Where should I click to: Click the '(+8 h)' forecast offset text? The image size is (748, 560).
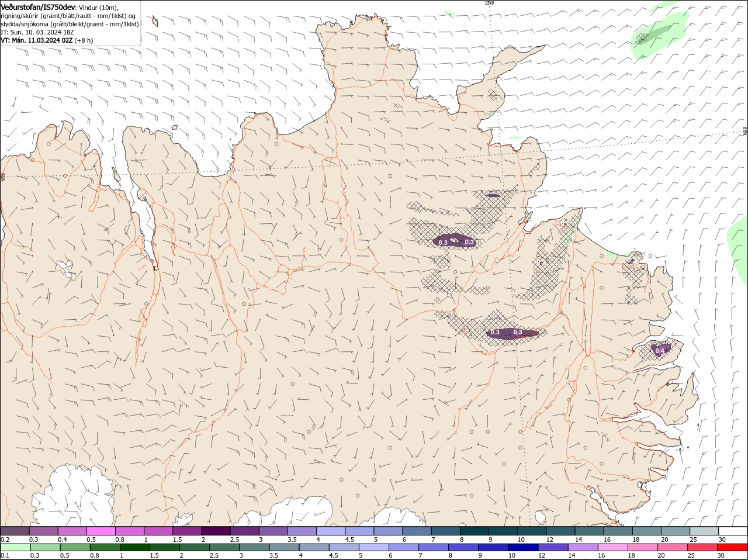[85, 40]
